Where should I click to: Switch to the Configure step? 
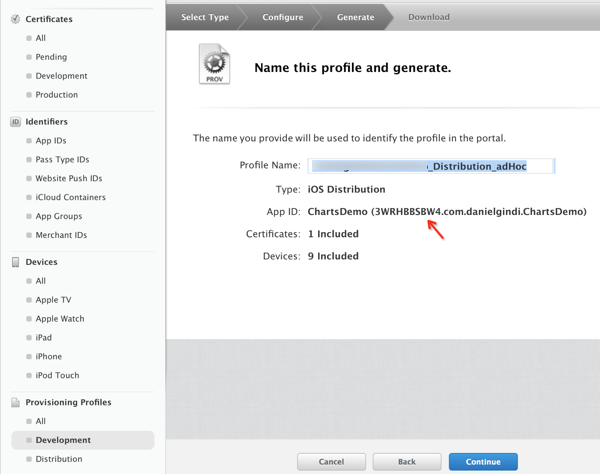tap(283, 17)
